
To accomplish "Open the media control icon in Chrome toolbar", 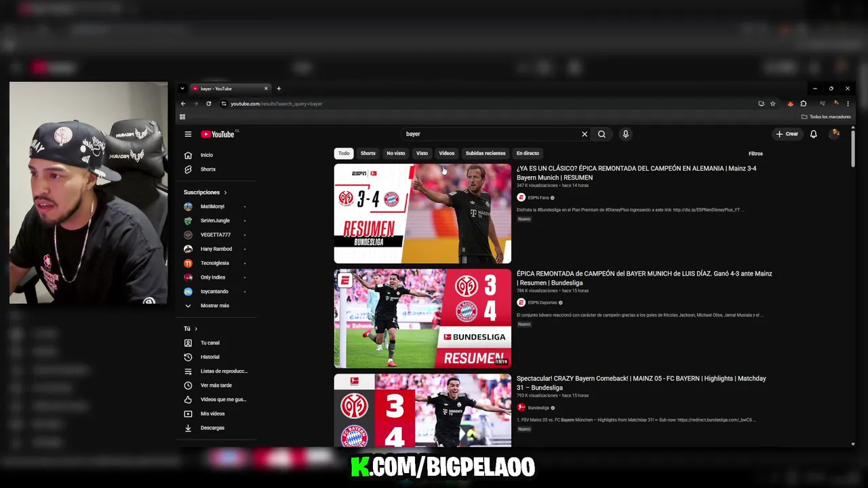I will point(822,104).
